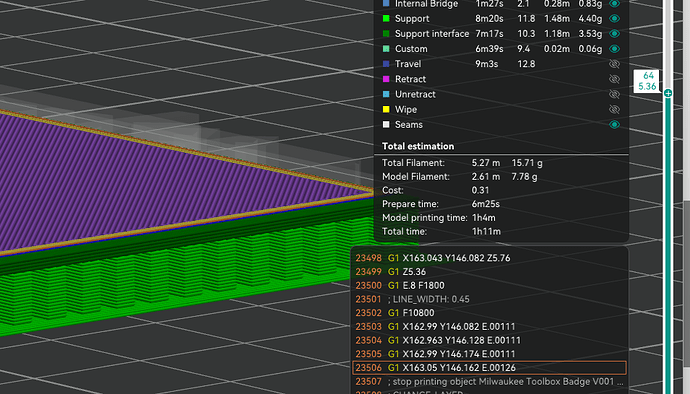690x394 pixels.
Task: Show Wipe moves eye icon
Action: (x=614, y=110)
